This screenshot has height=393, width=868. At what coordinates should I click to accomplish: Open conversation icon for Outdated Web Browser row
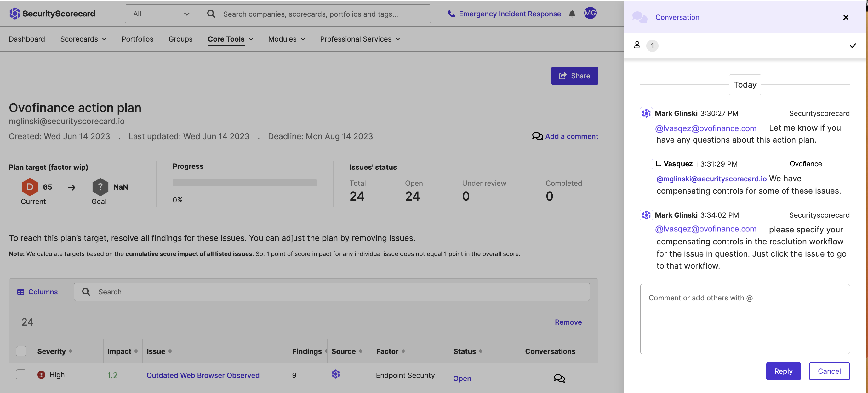[x=559, y=378]
